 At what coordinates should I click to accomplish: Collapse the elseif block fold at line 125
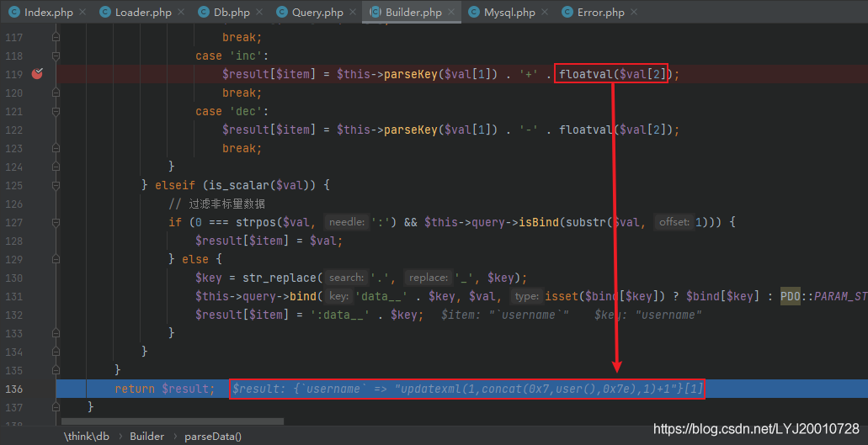click(x=56, y=185)
